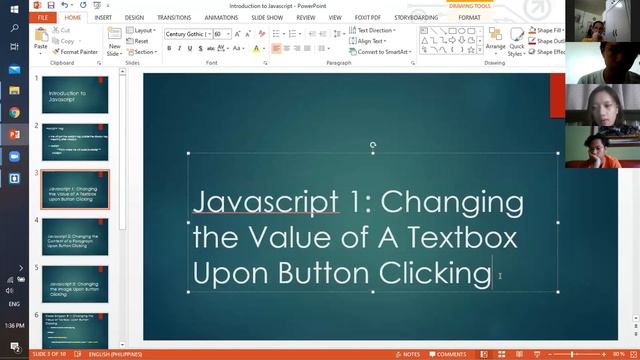Open the Section dropdown
The width and height of the screenshot is (640, 360).
(142, 52)
